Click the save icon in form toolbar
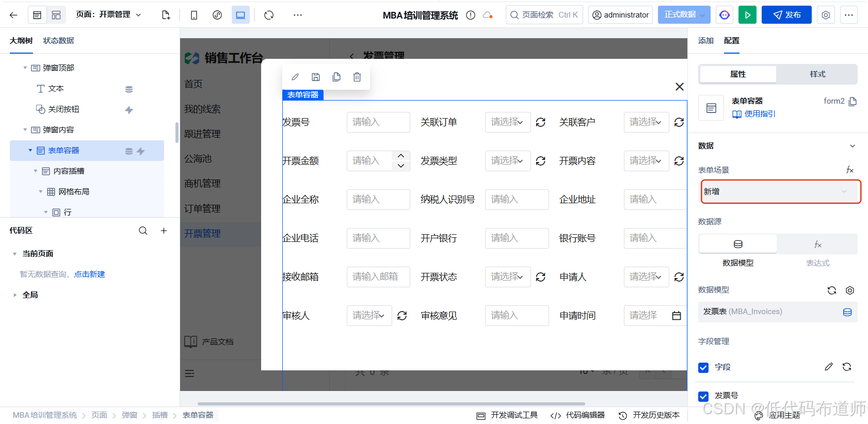Viewport: 868px width, 424px height. tap(316, 77)
